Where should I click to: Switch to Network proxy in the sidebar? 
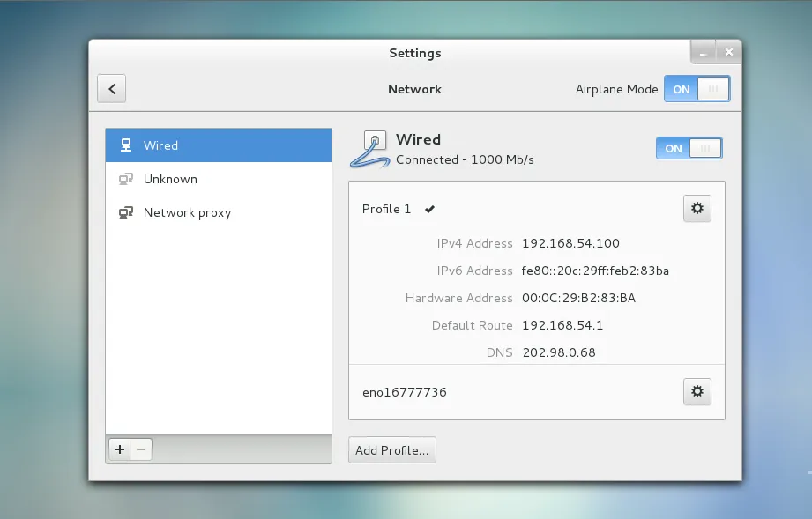pos(187,212)
